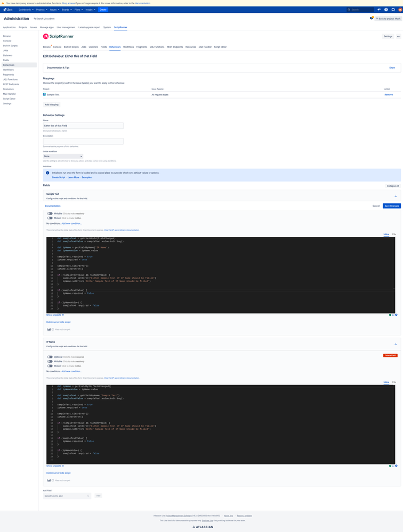This screenshot has width=403, height=532.
Task: Open Jira administration via the gear icon
Action: point(393,9)
